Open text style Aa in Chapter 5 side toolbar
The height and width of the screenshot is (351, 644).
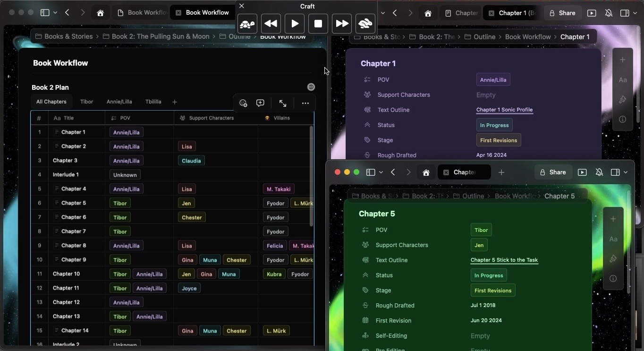[x=613, y=239]
